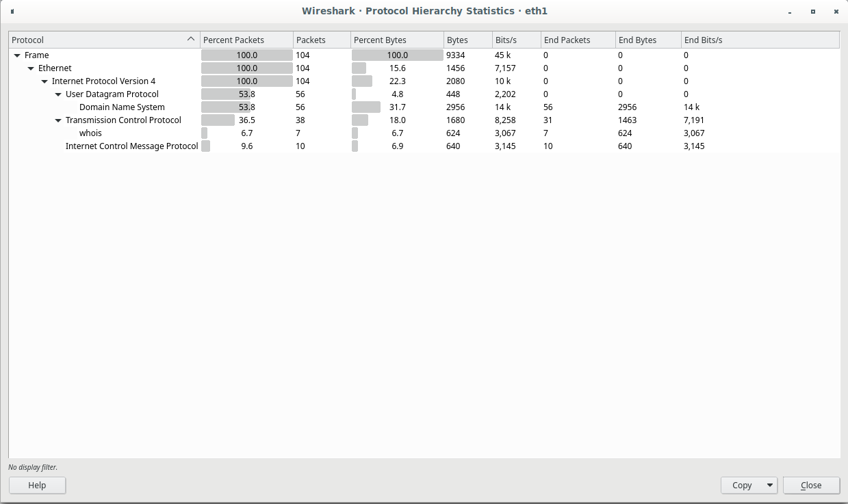Image resolution: width=848 pixels, height=504 pixels.
Task: Click DNS percent bytes 31.7 bar
Action: point(398,107)
